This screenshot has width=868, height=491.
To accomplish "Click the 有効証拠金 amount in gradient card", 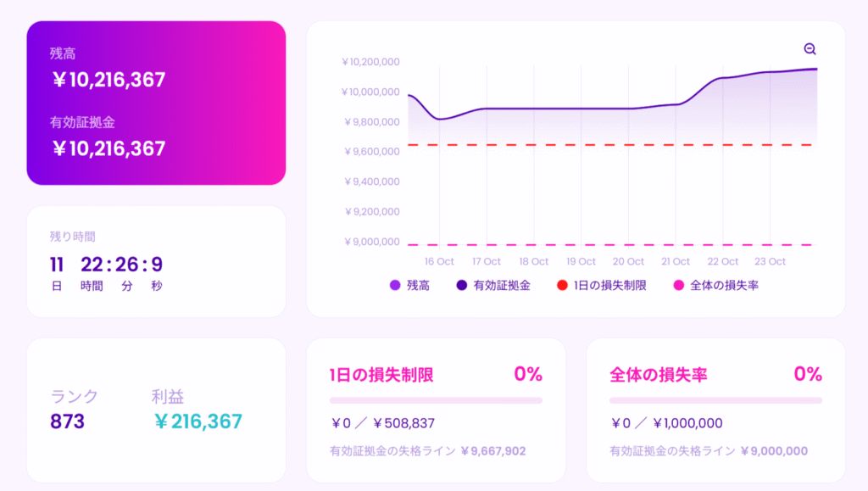I will pyautogui.click(x=108, y=149).
